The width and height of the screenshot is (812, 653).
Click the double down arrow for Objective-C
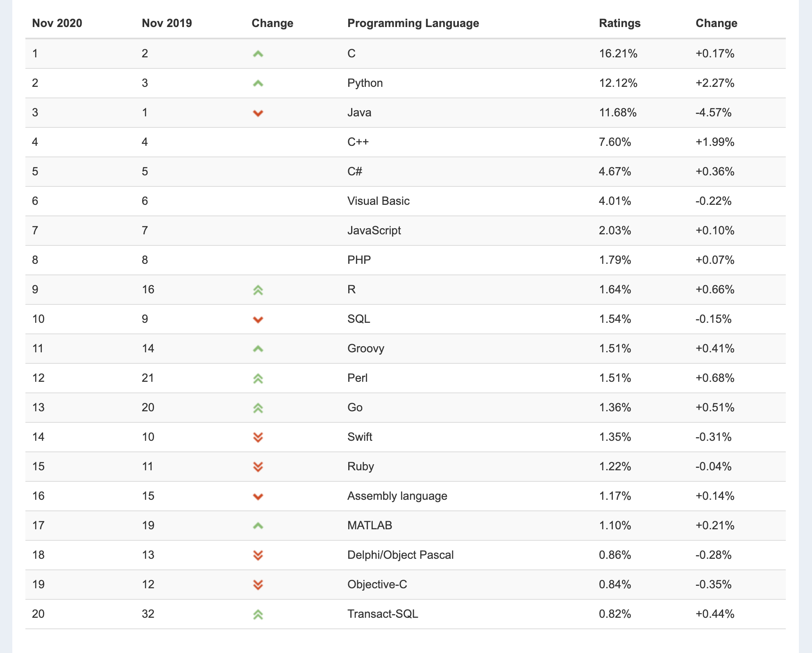tap(258, 585)
